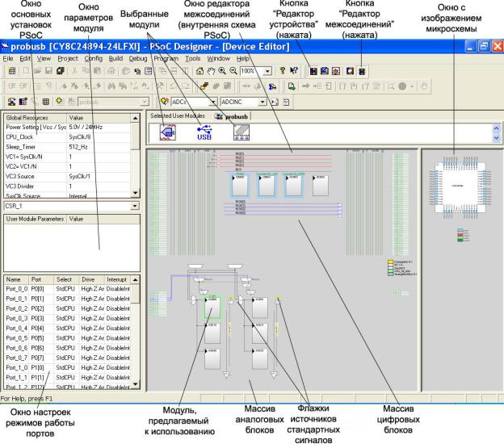Screen dimensions: 504x444
Task: Select the CSR slider module icon
Action: tap(241, 132)
